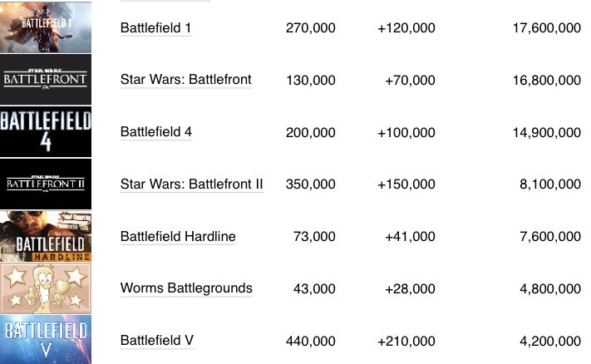Click the +41,000 value for Battlefield Hardline
This screenshot has width=591, height=364.
pos(410,237)
